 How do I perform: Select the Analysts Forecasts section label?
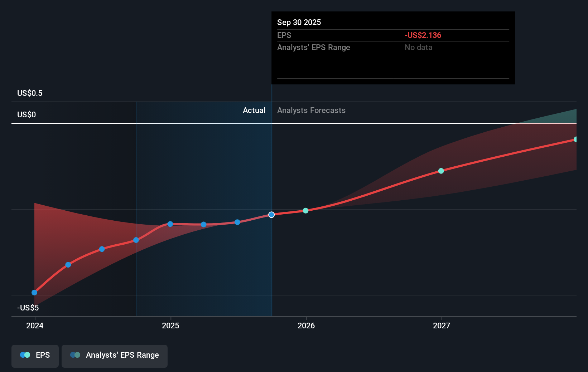[x=311, y=110]
